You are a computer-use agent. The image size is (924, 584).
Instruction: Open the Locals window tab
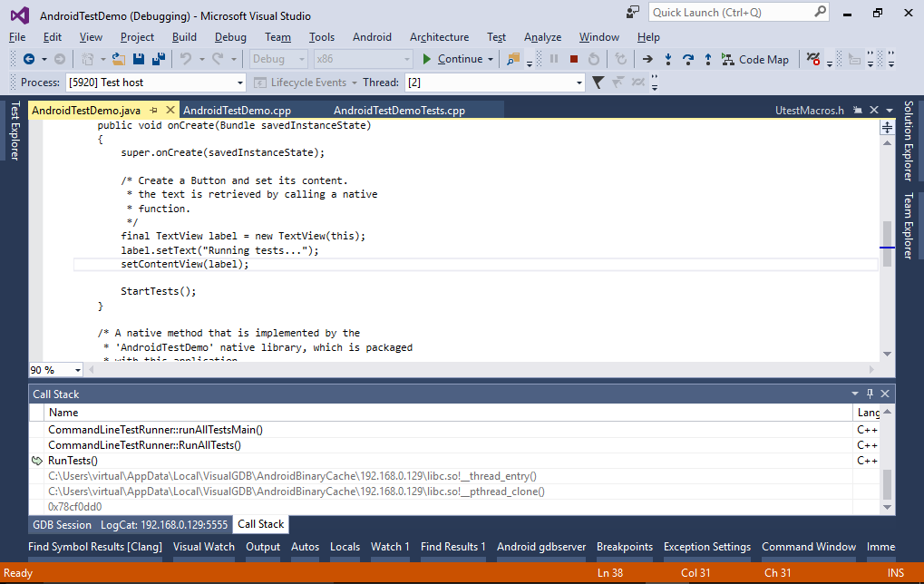(345, 547)
